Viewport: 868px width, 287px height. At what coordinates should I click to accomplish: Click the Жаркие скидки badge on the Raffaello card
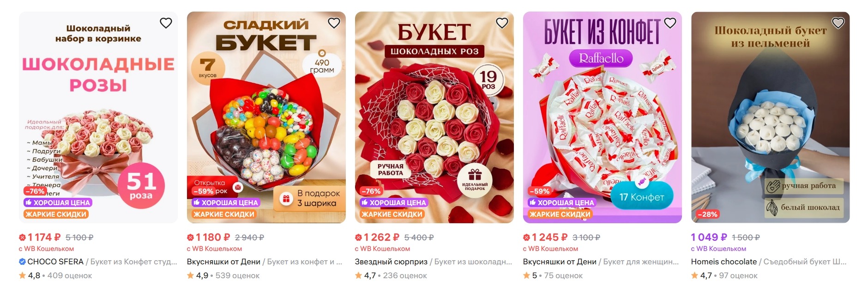(x=560, y=214)
